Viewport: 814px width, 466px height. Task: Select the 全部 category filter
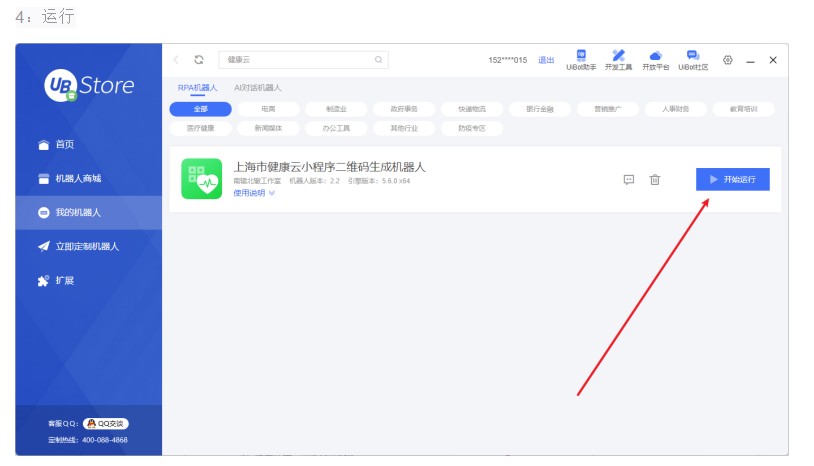point(201,109)
